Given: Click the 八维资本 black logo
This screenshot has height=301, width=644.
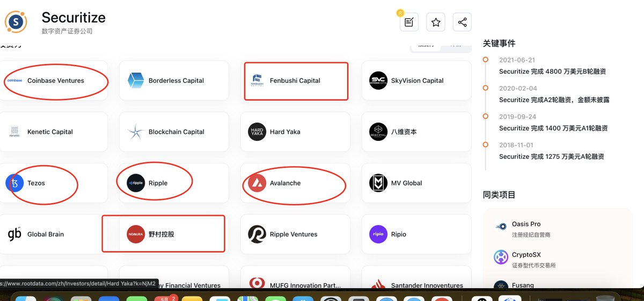Looking at the screenshot, I should [378, 132].
